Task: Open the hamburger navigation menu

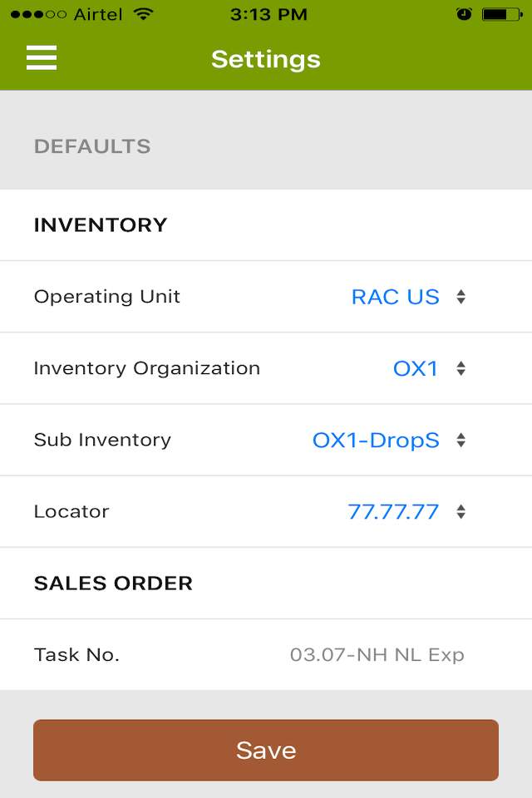Action: pos(41,58)
